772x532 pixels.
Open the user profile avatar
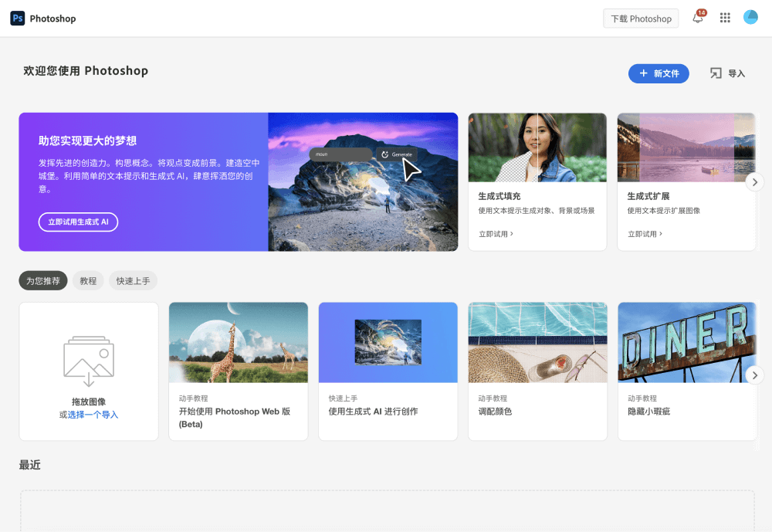point(750,18)
